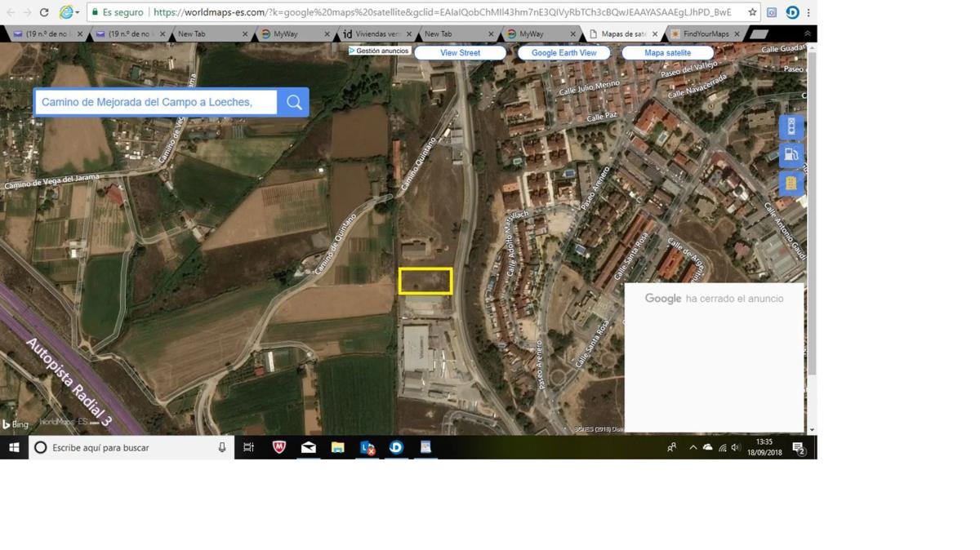This screenshot has height=550, width=980.
Task: Show traffic using the traffic light icon
Action: [x=791, y=127]
